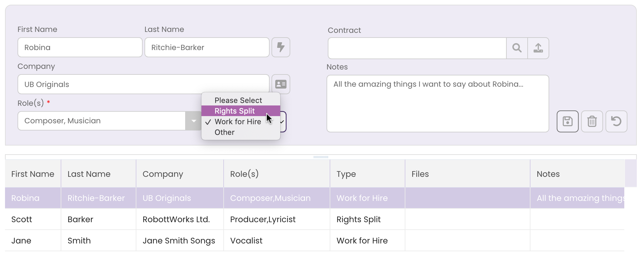This screenshot has width=644, height=276.
Task: Sort by the Company column header
Action: click(180, 174)
